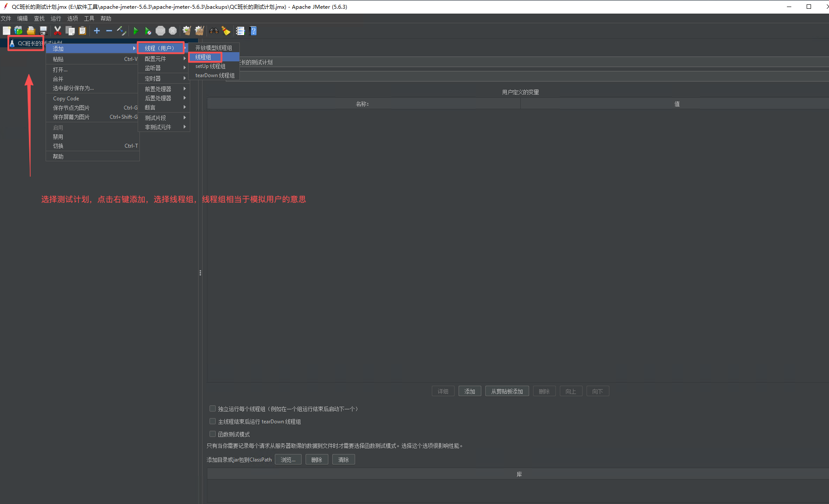Expand 非测试元件 submenu
829x504 pixels.
coord(164,127)
